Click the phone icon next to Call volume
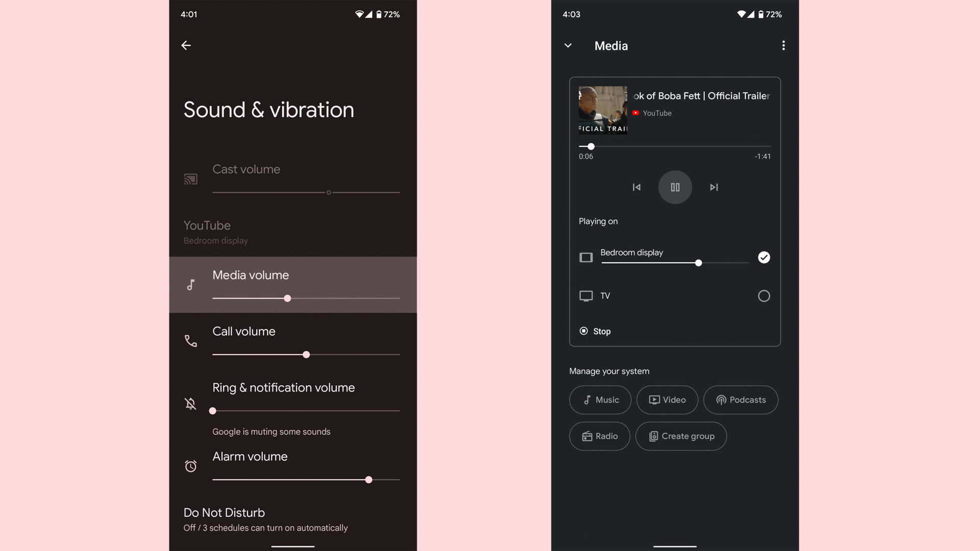 click(x=190, y=340)
